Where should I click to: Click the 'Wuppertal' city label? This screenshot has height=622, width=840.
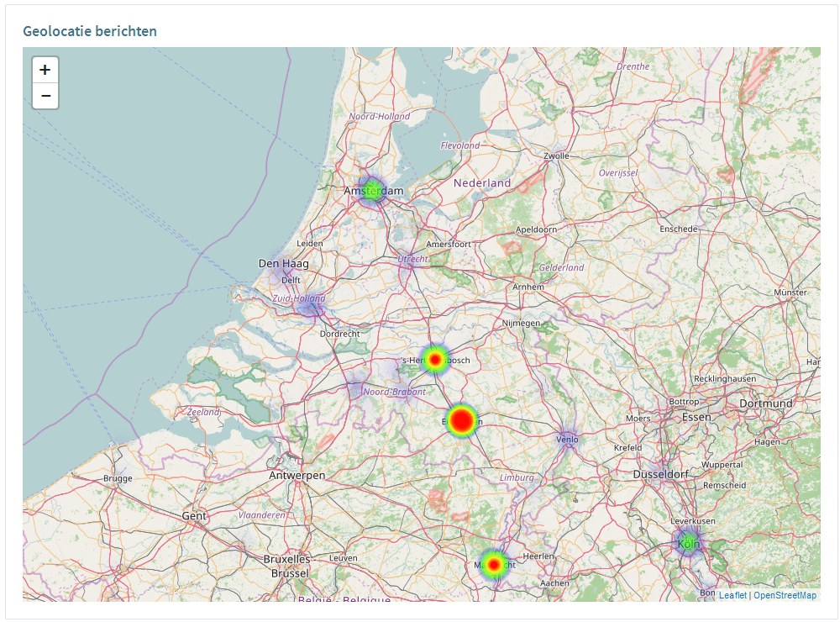[x=722, y=464]
